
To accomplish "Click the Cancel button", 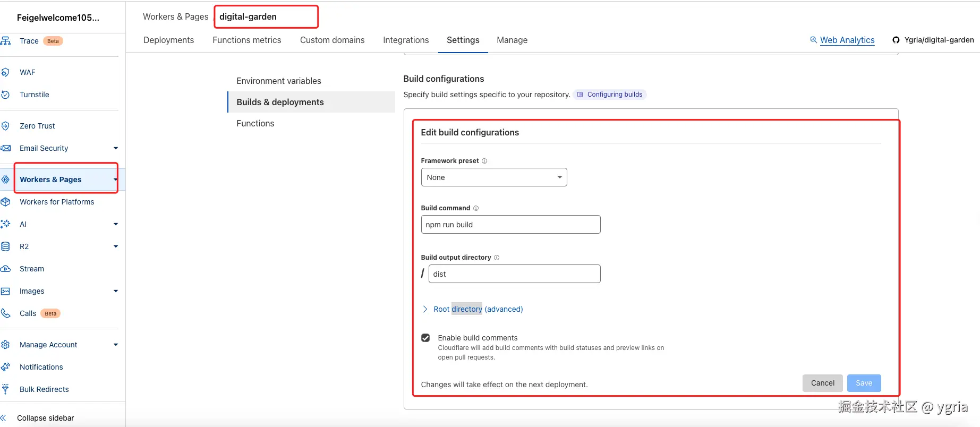I will point(822,383).
